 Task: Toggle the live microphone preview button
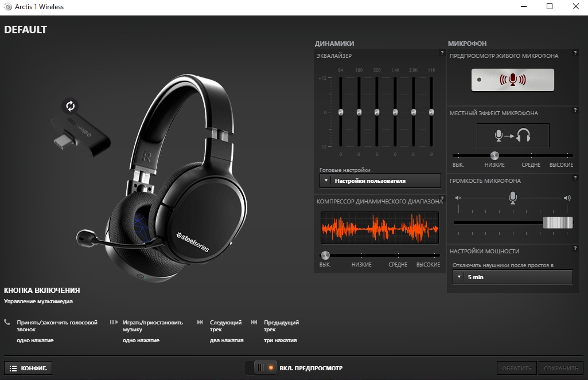(513, 80)
